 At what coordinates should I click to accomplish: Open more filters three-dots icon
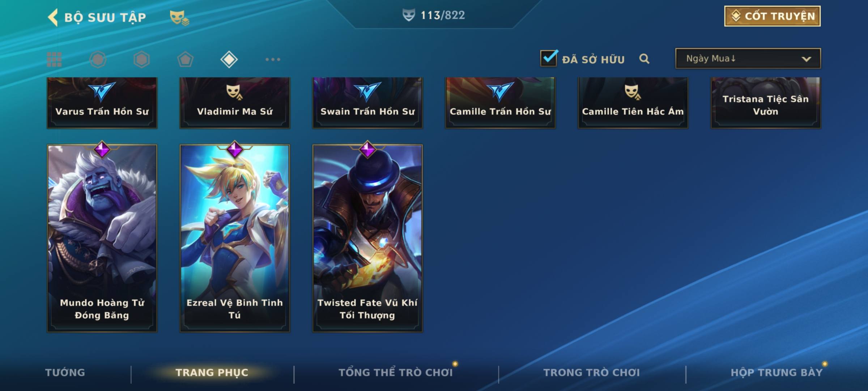[273, 59]
